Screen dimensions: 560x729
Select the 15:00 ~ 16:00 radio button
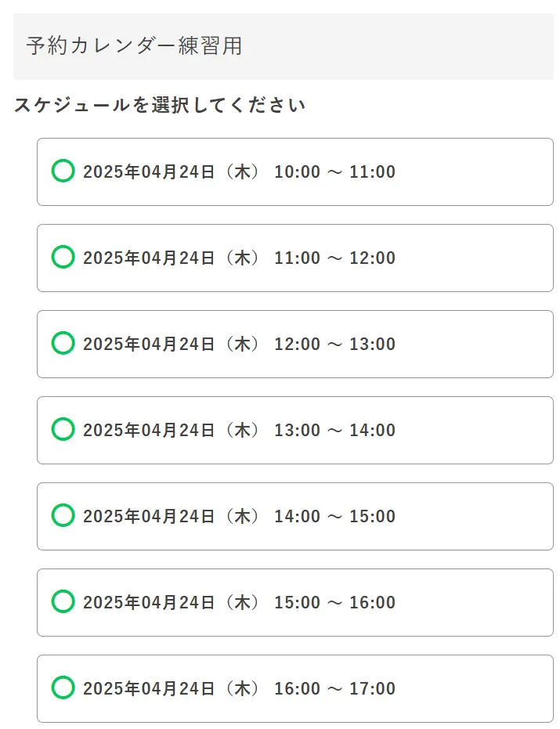pyautogui.click(x=63, y=602)
